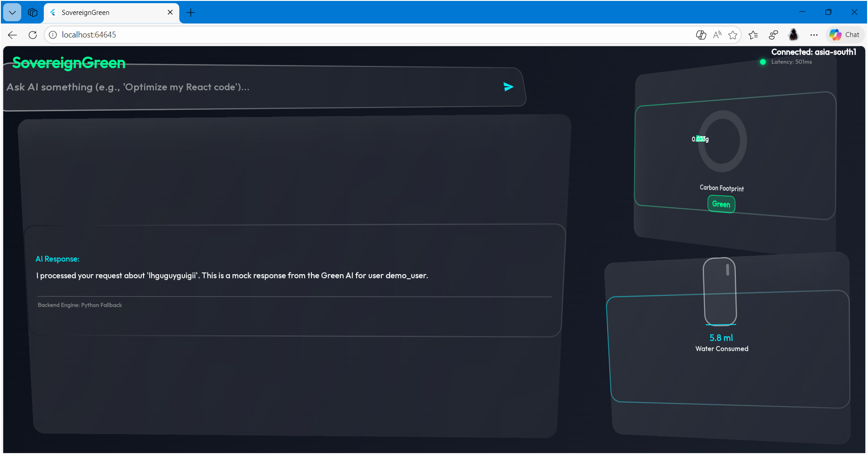Click the 'AI Response:' heading
The height and width of the screenshot is (454, 868).
point(57,259)
